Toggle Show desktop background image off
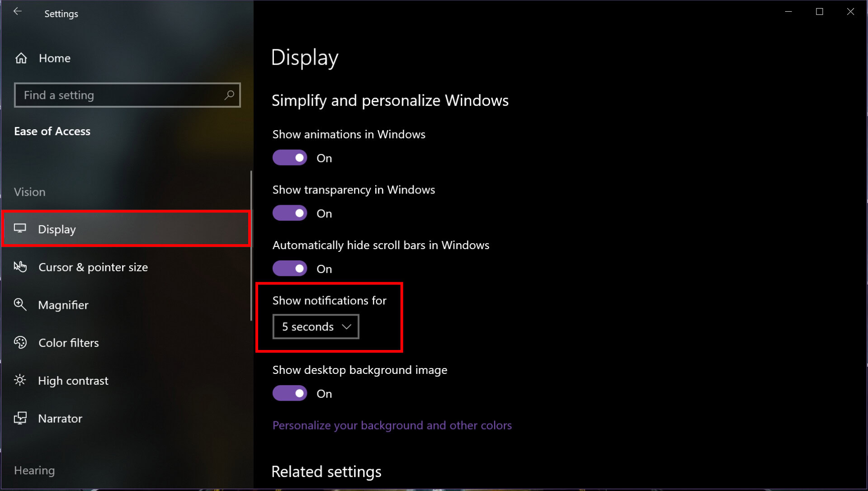The image size is (868, 491). 290,393
